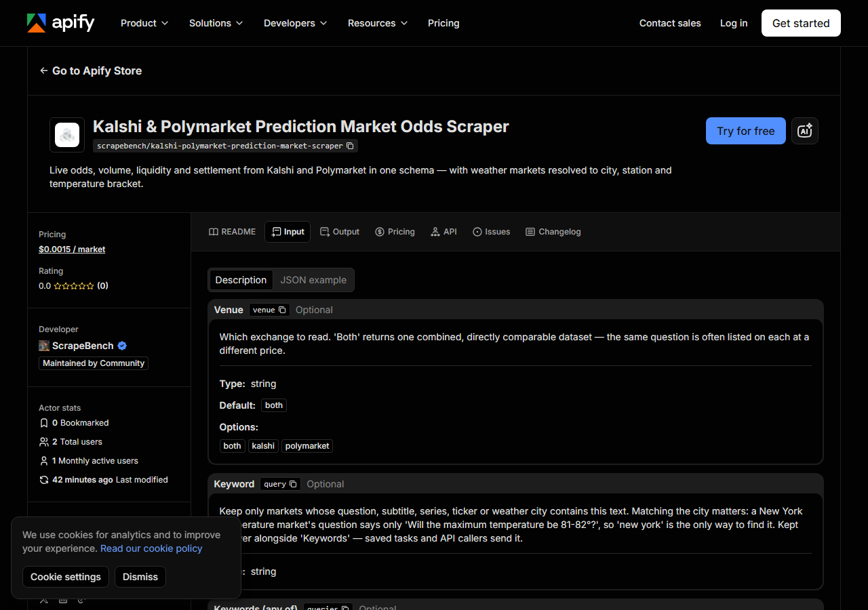868x610 pixels.
Task: Click the Get started button
Action: 801,23
